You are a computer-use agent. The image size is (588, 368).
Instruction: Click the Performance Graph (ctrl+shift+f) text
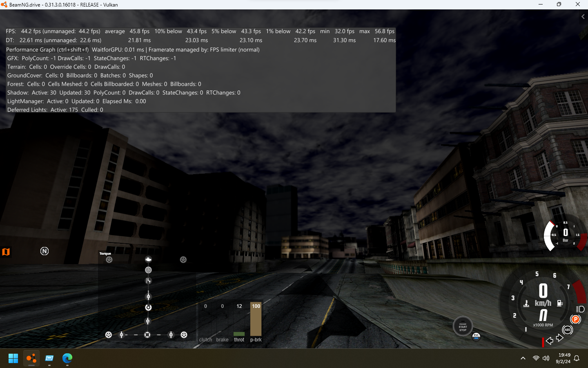pos(47,49)
